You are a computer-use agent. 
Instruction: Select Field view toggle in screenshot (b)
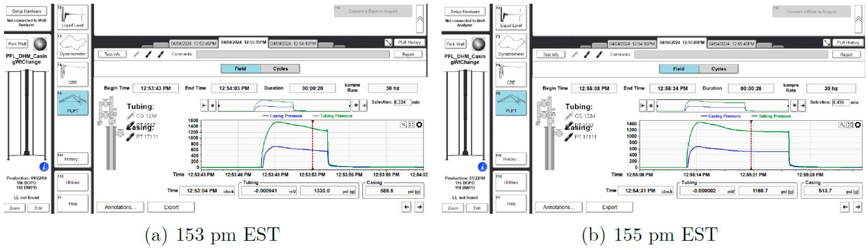(679, 69)
